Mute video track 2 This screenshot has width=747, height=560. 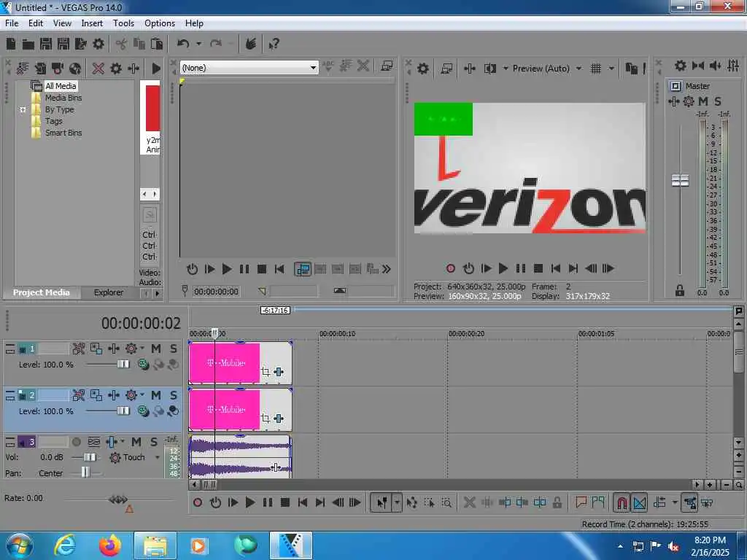(156, 395)
